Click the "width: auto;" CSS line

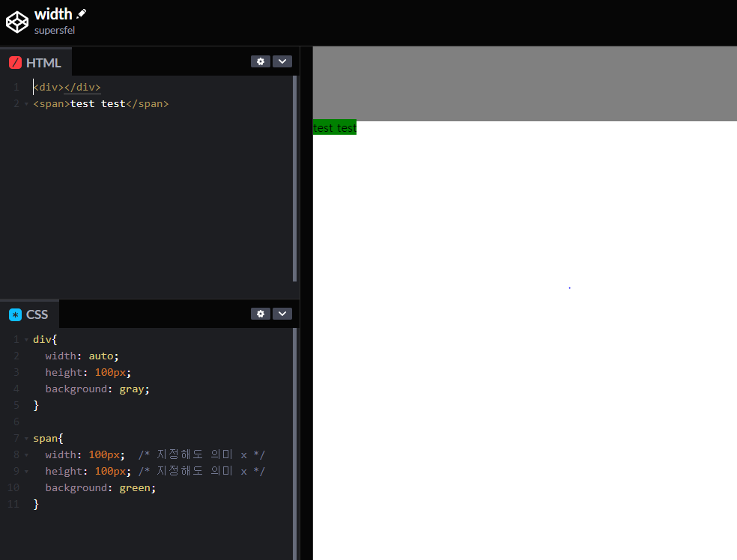(82, 356)
